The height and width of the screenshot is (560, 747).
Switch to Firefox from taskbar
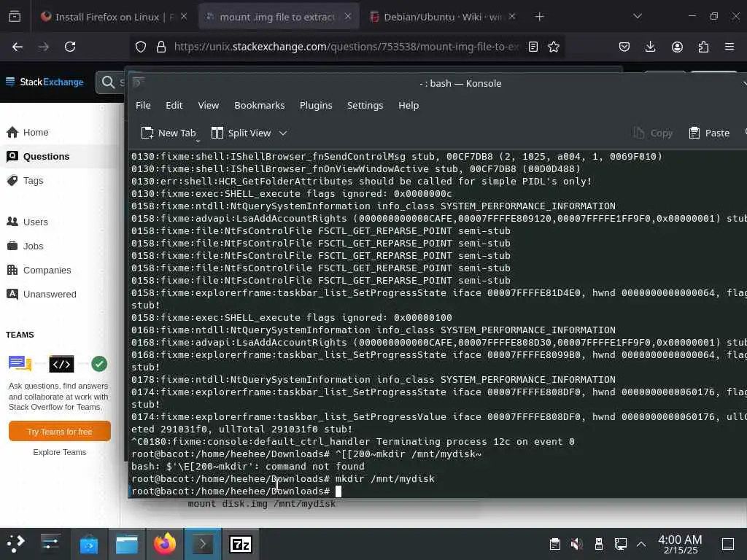pyautogui.click(x=164, y=544)
